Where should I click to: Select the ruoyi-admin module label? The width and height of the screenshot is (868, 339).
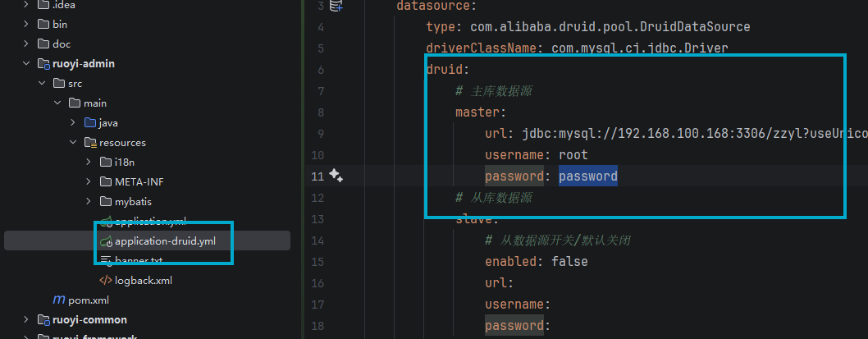84,64
